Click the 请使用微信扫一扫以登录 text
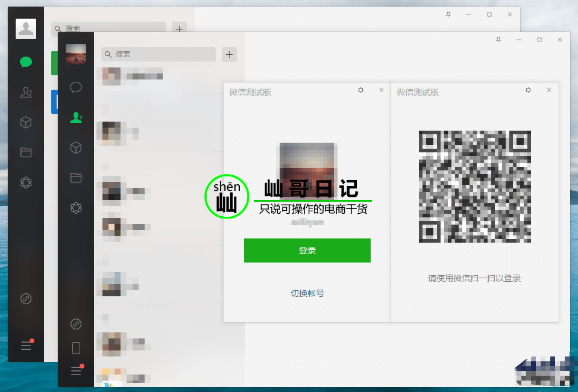This screenshot has width=578, height=392. pos(474,278)
